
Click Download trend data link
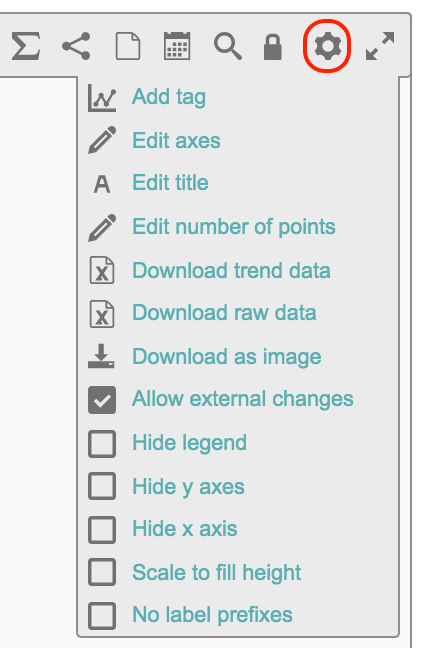pos(231,271)
